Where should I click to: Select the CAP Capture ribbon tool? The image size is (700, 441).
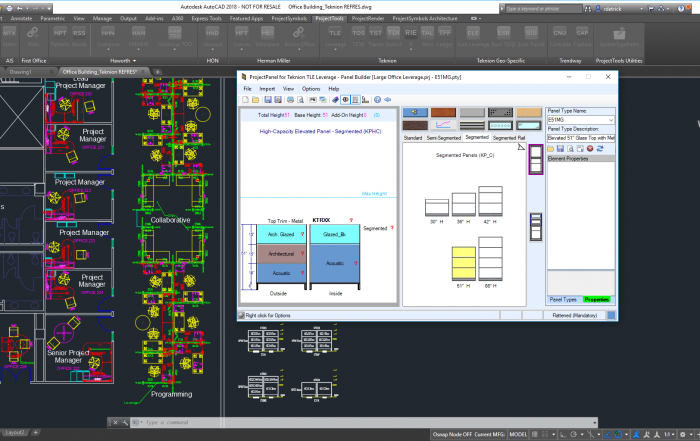pos(582,37)
